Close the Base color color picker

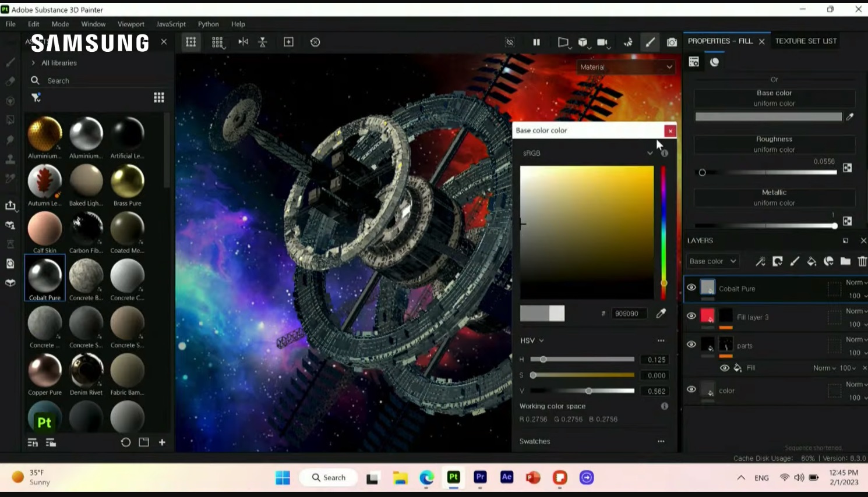click(x=671, y=131)
